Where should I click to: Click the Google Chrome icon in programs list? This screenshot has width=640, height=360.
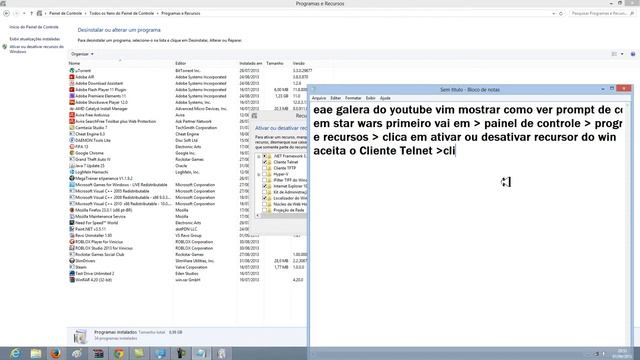(x=72, y=153)
